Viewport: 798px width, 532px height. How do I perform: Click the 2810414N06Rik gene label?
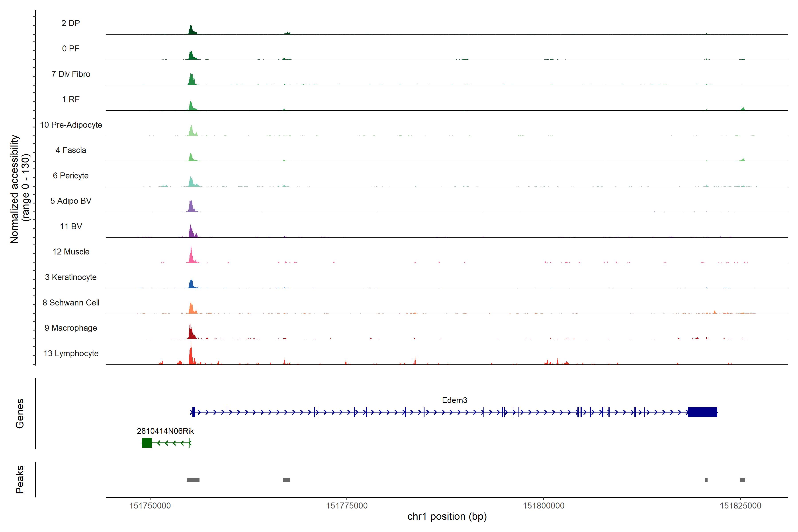click(165, 431)
